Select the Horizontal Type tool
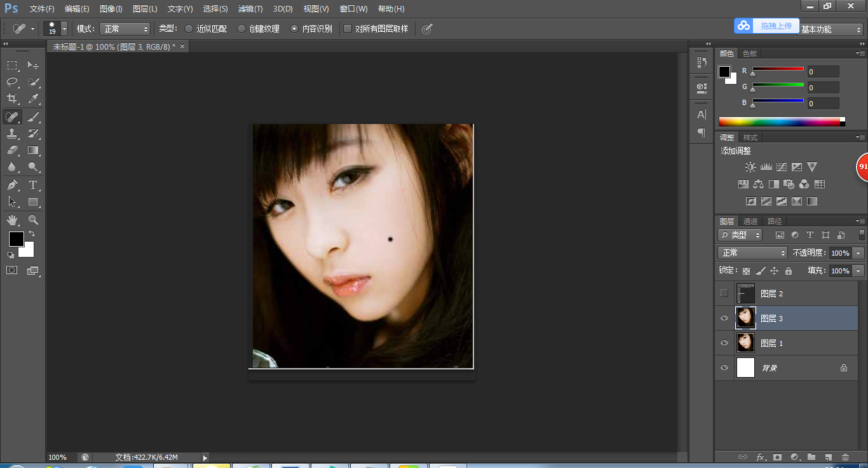868x468 pixels. coord(33,185)
